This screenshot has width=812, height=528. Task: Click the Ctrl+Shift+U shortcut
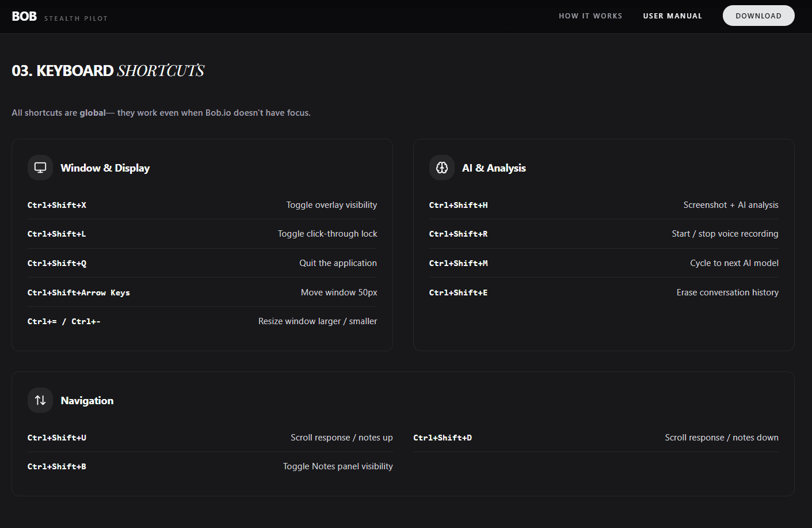(57, 438)
